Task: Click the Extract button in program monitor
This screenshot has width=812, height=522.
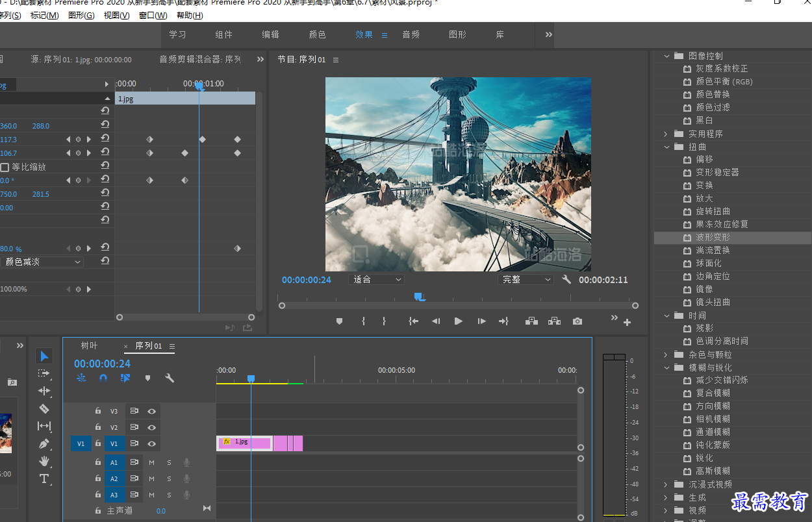Action: click(x=554, y=321)
